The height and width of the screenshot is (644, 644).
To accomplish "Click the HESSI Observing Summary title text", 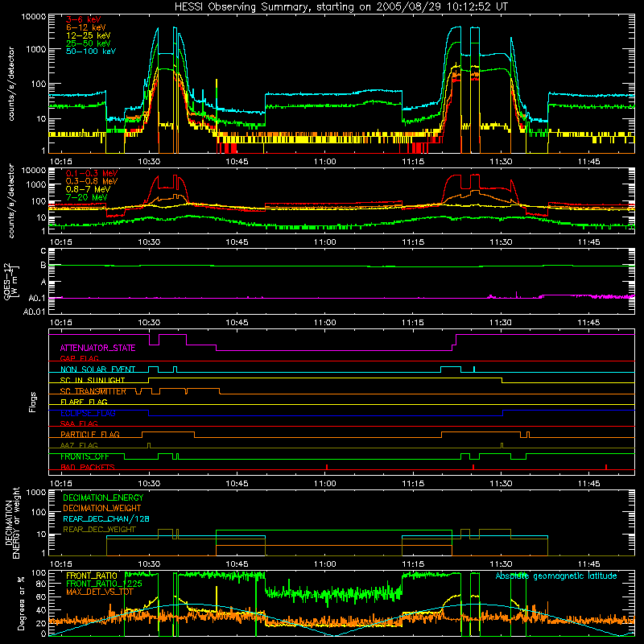I will [x=341, y=6].
